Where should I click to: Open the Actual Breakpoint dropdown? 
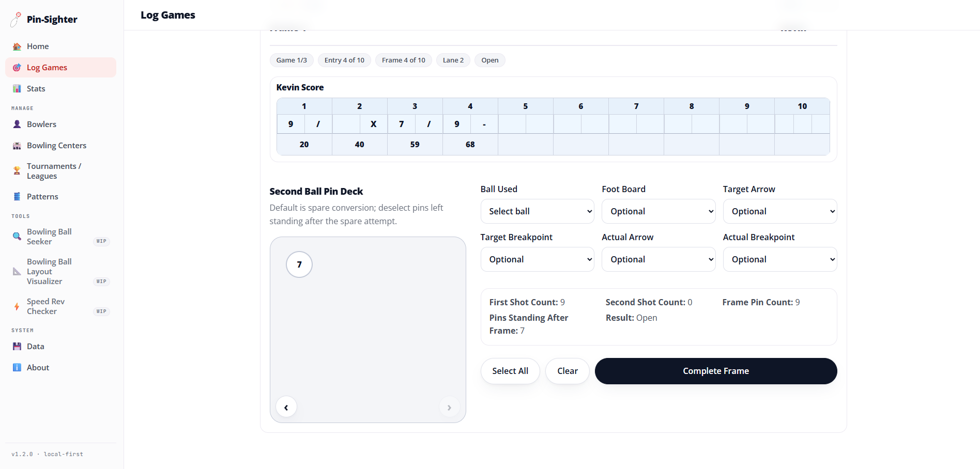tap(780, 259)
